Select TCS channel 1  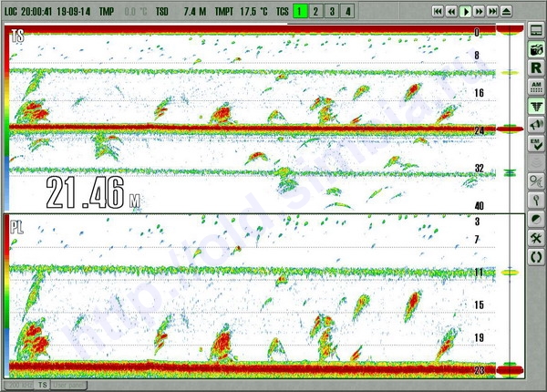[x=301, y=11]
